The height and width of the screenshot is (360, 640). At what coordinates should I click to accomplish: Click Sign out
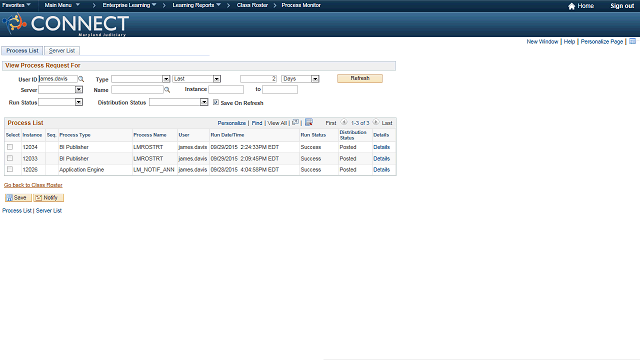[622, 6]
